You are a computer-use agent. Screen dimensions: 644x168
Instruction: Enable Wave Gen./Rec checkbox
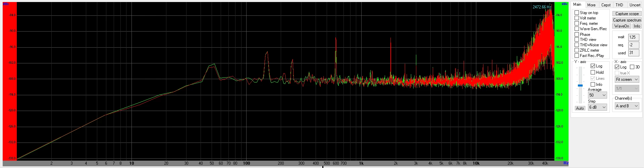(x=577, y=29)
